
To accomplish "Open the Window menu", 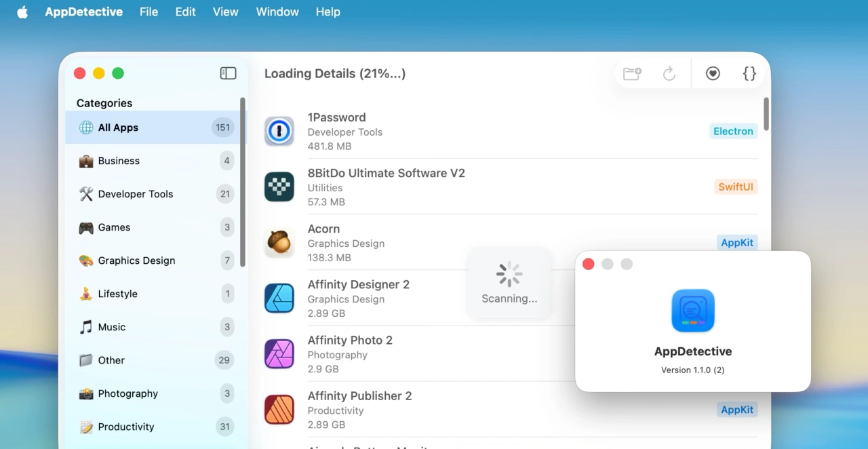I will coord(277,12).
